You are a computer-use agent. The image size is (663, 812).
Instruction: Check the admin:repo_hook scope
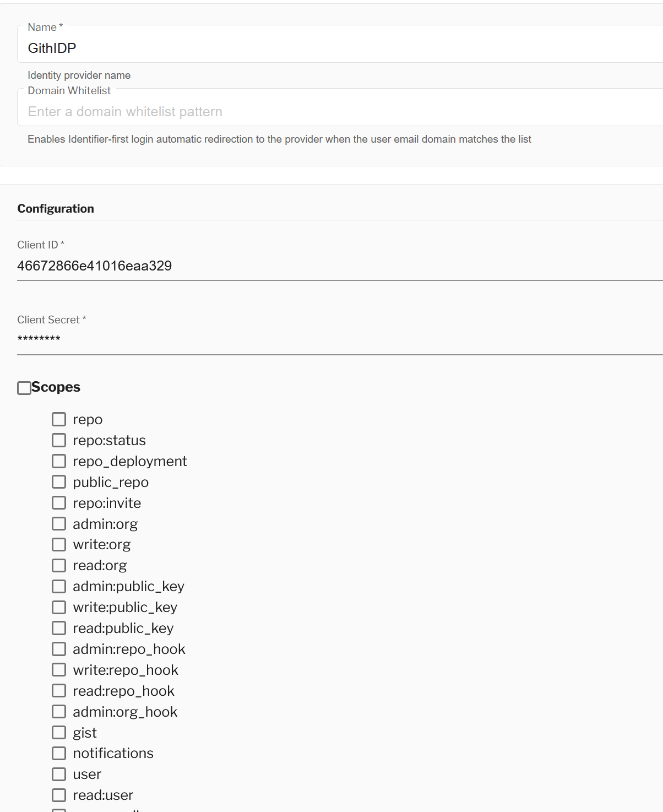[59, 649]
